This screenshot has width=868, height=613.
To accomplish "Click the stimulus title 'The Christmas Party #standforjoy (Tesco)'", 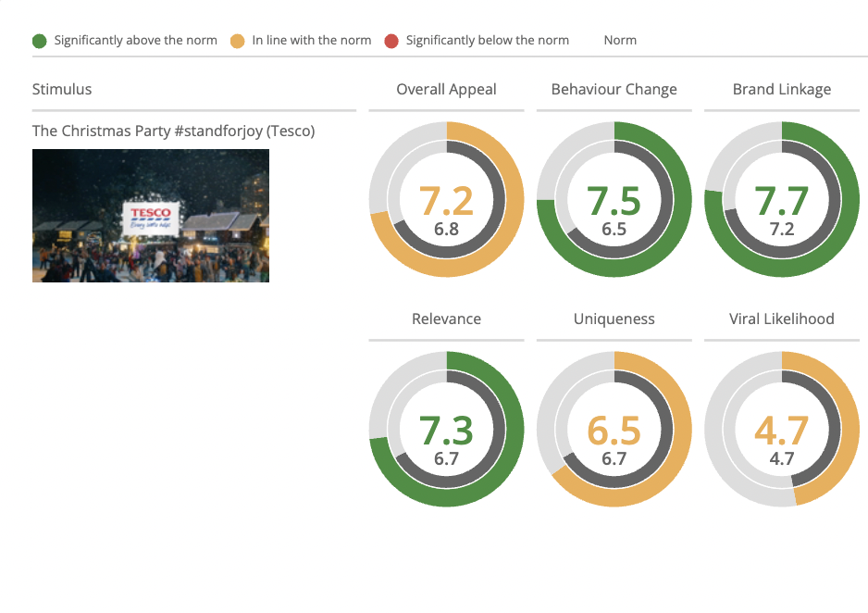I will 173,131.
